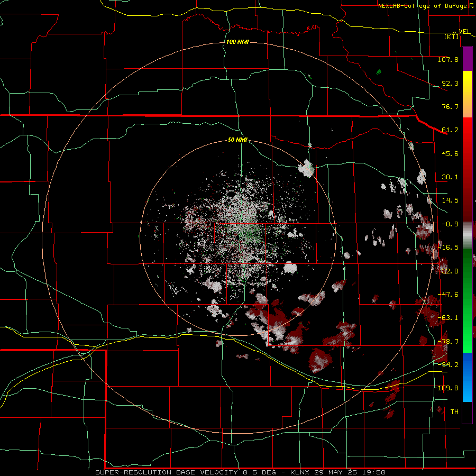The width and height of the screenshot is (476, 476).
Task: Click the -16.5 velocity scale value
Action: (448, 248)
